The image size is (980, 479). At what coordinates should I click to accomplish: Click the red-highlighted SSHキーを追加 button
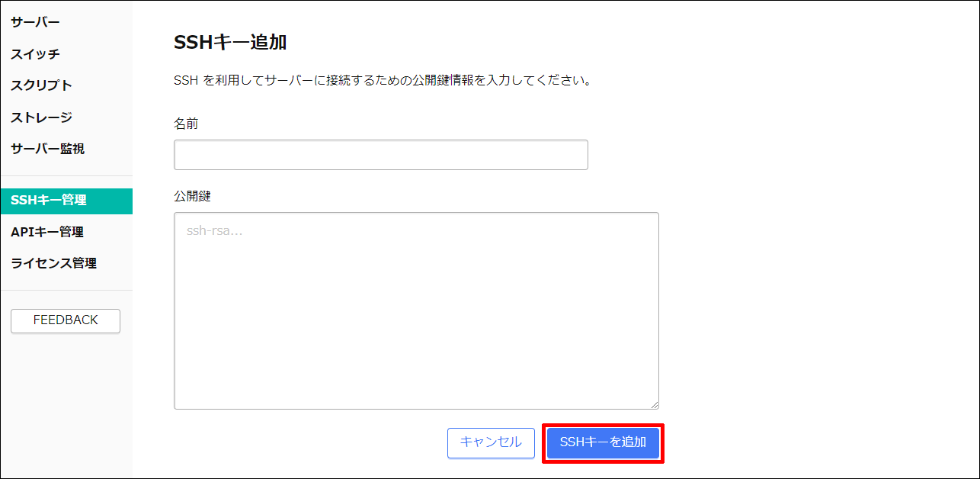602,442
